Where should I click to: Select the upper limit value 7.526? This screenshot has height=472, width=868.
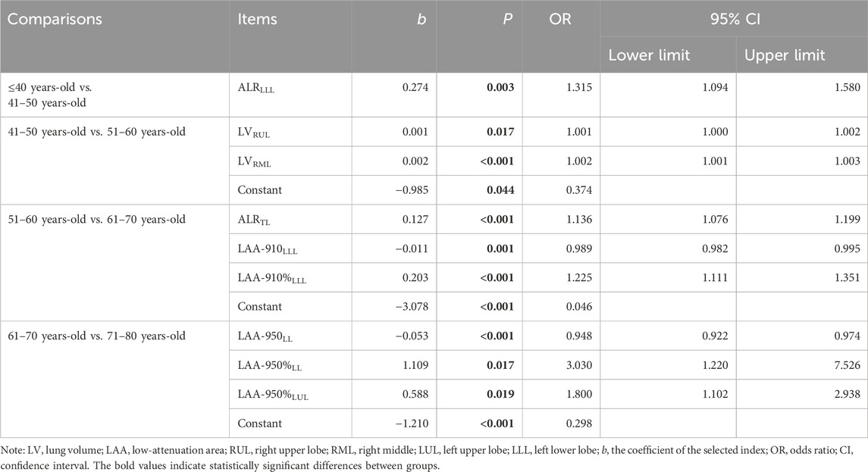coord(844,365)
